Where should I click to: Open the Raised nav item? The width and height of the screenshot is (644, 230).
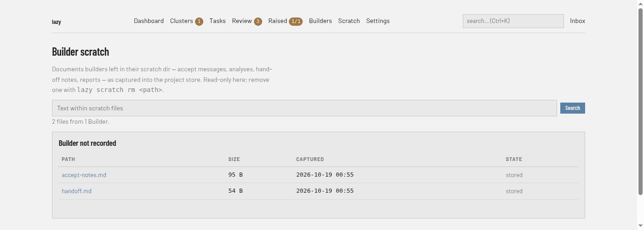[278, 21]
